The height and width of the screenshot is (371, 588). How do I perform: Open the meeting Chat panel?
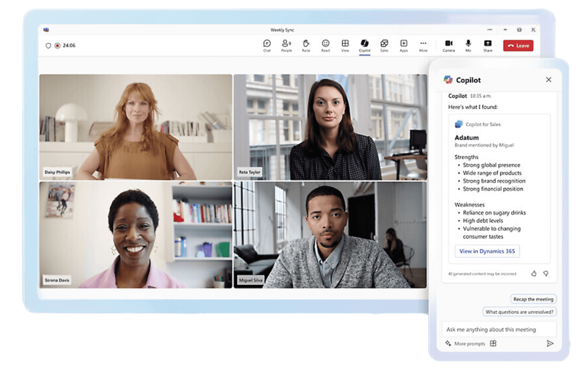tap(267, 46)
